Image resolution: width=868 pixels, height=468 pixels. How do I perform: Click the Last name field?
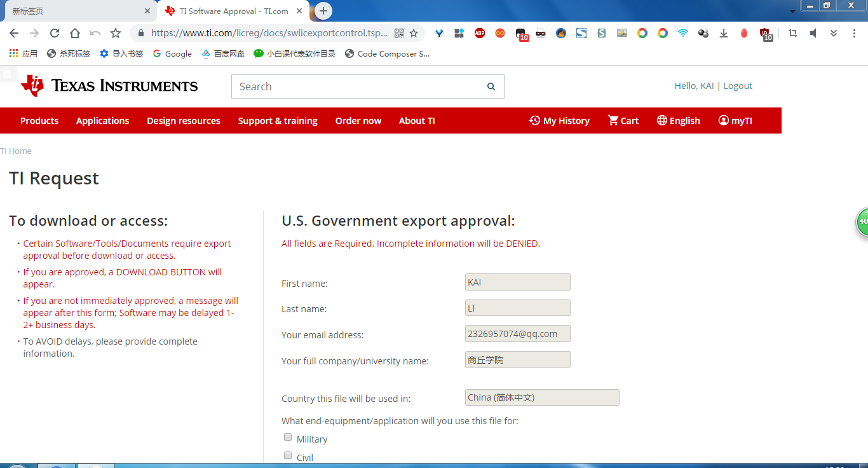click(518, 308)
